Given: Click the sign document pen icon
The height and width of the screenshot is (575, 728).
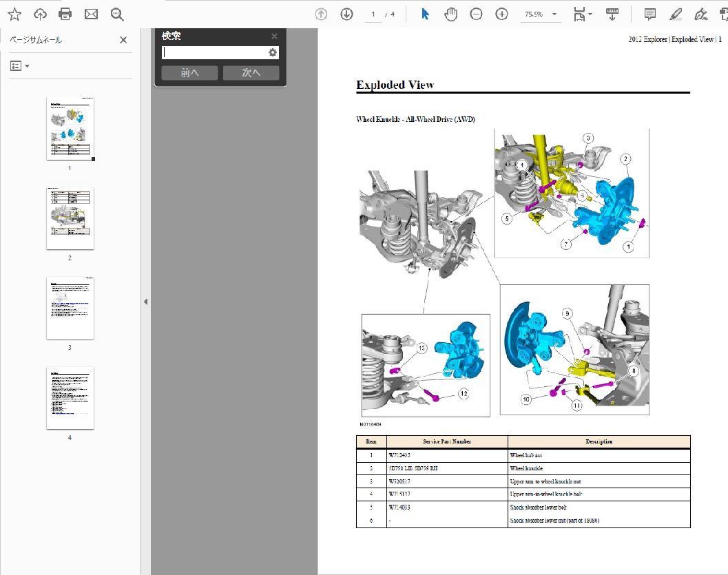Looking at the screenshot, I should [x=700, y=14].
